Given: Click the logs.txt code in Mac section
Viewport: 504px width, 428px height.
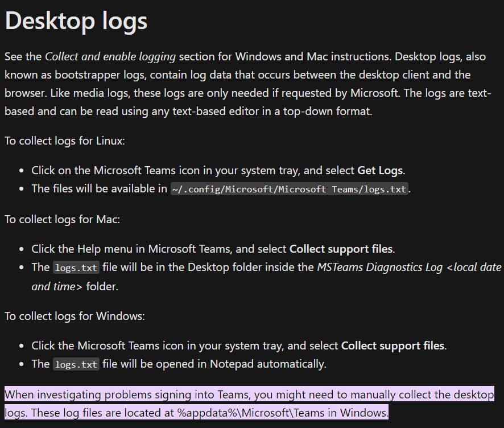Looking at the screenshot, I should (x=76, y=267).
